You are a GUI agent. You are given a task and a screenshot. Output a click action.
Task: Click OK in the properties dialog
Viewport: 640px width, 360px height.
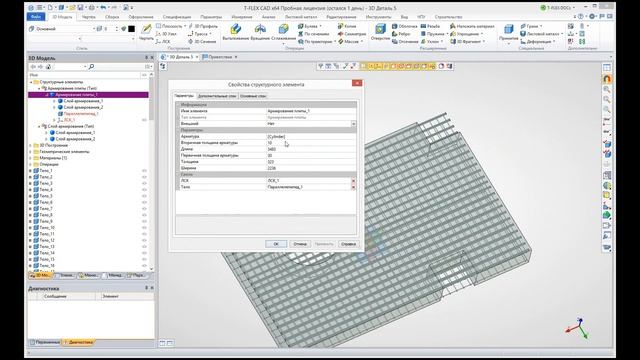pyautogui.click(x=276, y=244)
